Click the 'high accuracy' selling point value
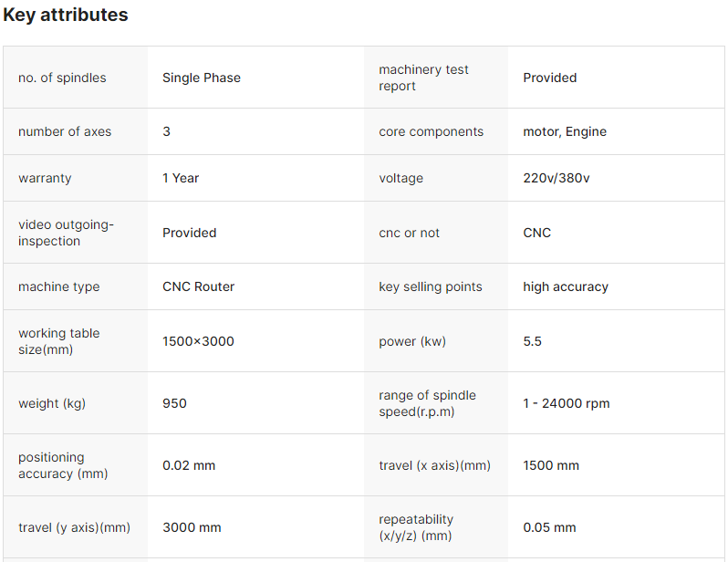The width and height of the screenshot is (728, 562). (x=566, y=286)
